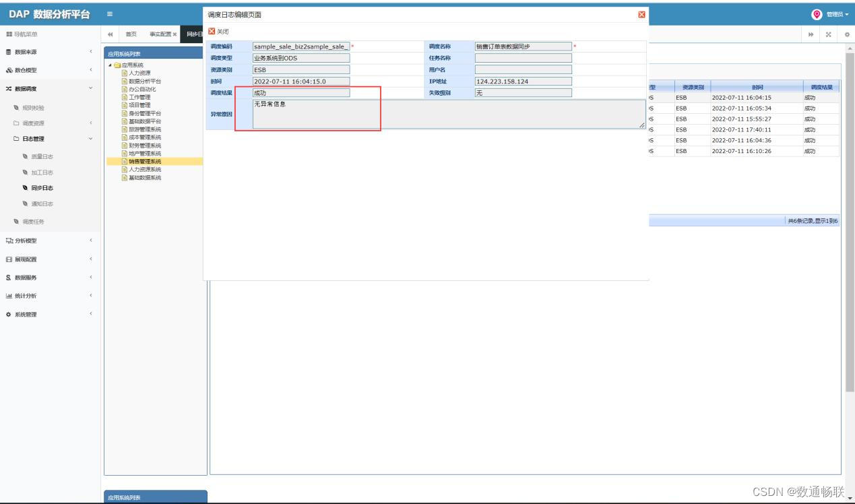
Task: Click the 展现配置 film icon
Action: [x=9, y=259]
